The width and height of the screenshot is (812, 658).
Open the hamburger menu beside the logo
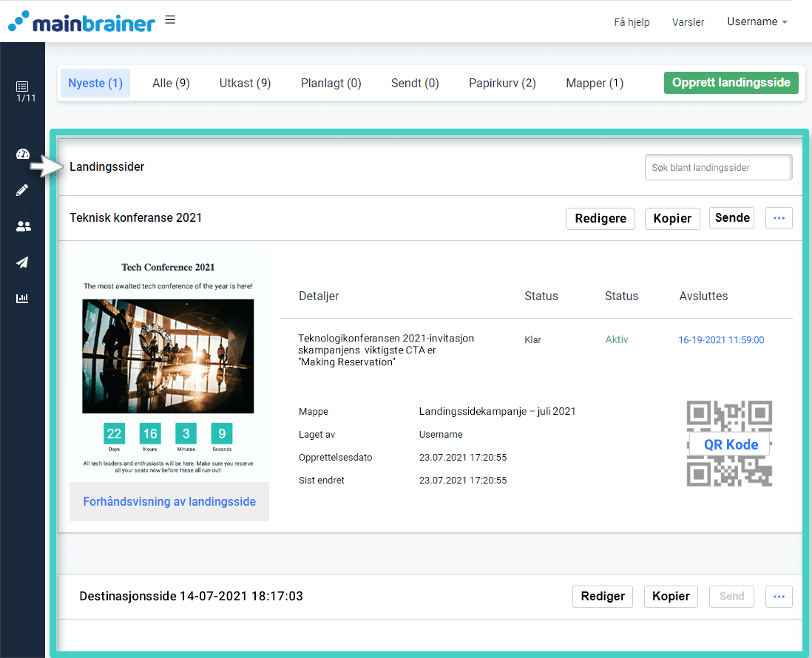pos(170,19)
